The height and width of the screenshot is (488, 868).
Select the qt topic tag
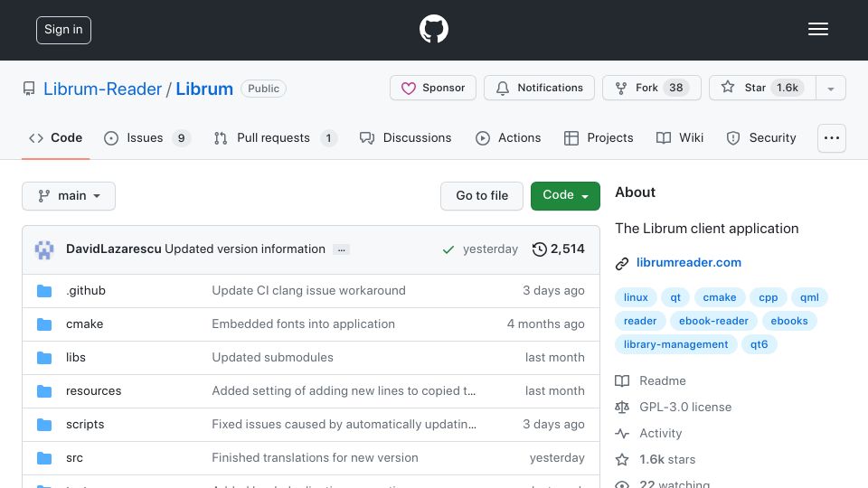point(675,297)
